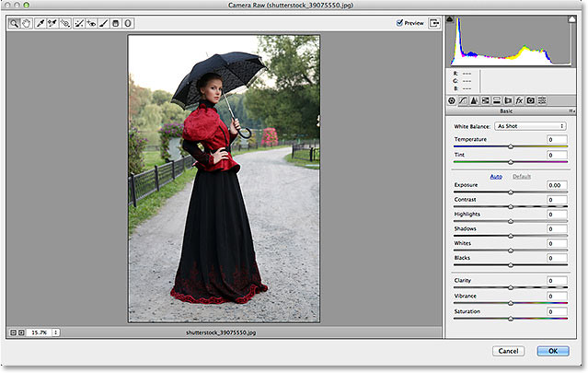Click the Whites value field
This screenshot has height=373, width=588.
coord(557,243)
